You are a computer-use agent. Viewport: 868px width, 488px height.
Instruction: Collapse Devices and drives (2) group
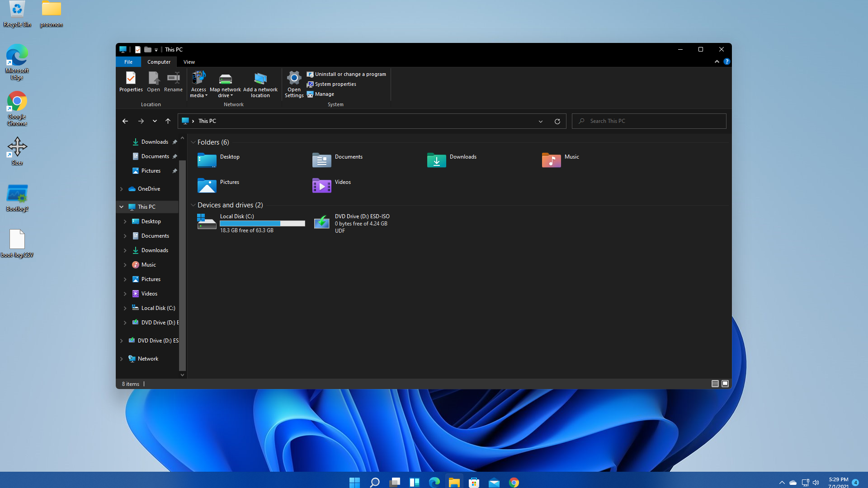[x=193, y=205]
